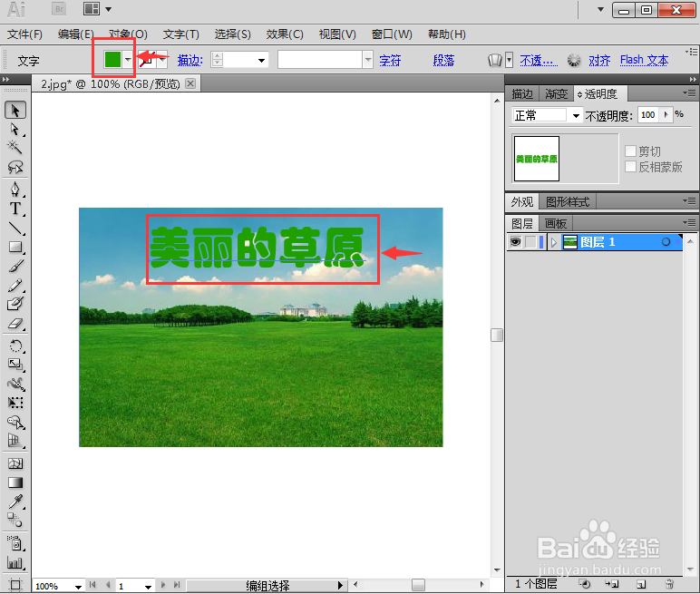Select the Line Segment tool
The image size is (700, 594).
(x=15, y=228)
